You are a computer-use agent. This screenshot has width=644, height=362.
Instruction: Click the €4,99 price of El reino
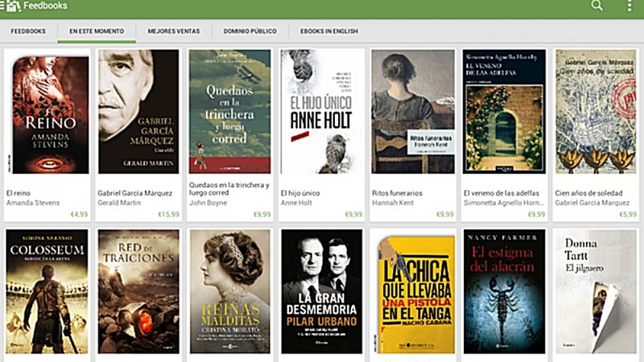pos(79,214)
